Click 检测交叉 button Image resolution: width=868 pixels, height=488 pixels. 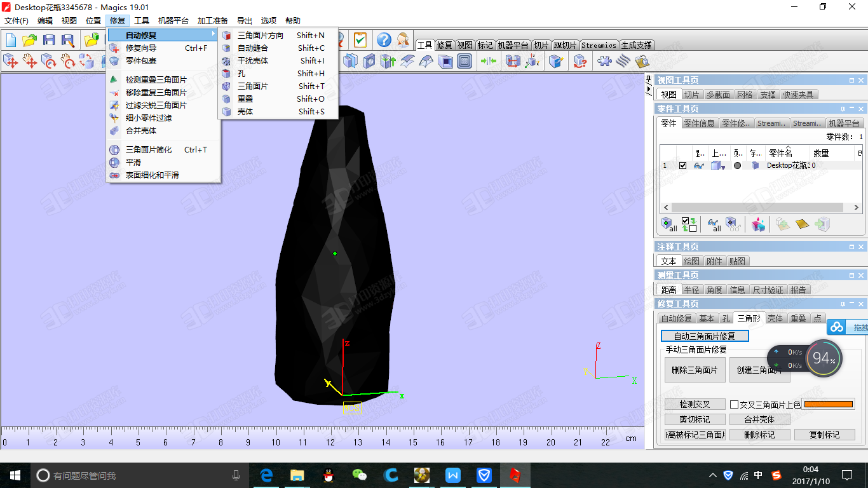click(695, 404)
